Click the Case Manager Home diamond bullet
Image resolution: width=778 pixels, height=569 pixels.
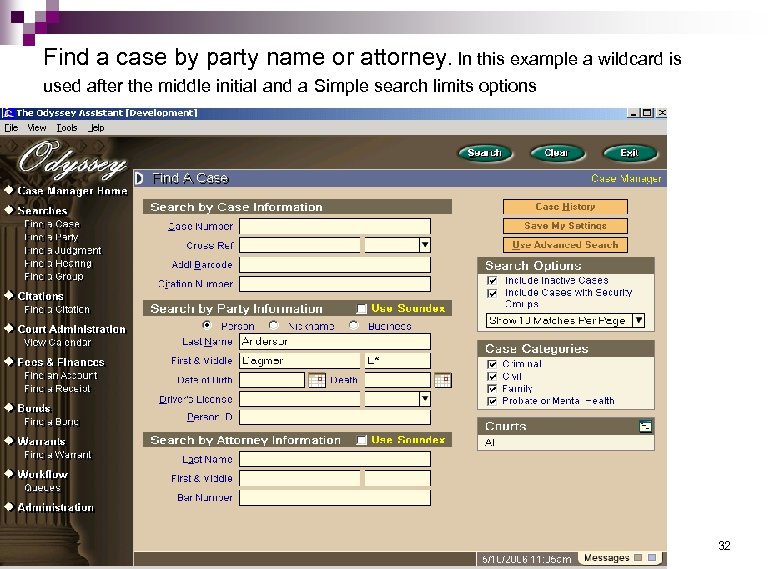8,190
